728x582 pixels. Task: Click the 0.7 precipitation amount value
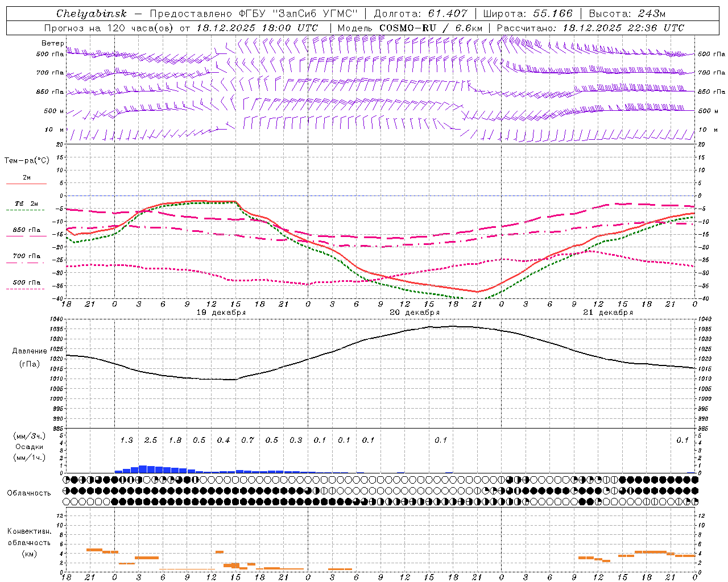click(x=247, y=440)
